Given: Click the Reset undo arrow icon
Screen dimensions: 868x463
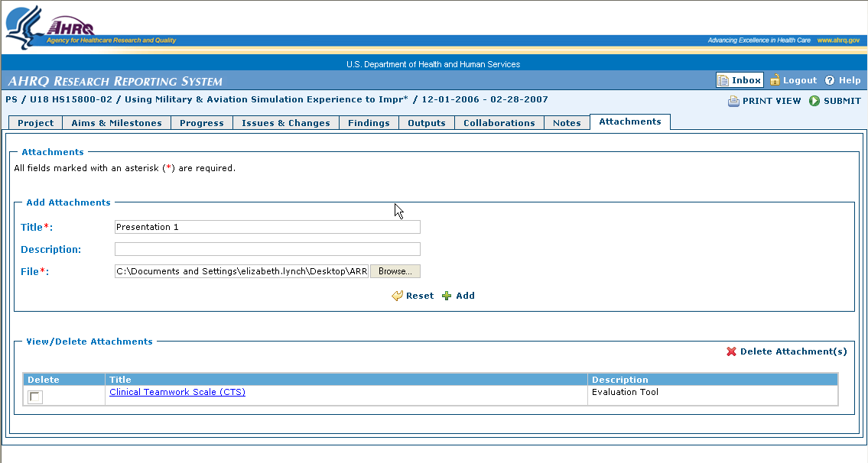Looking at the screenshot, I should 397,296.
